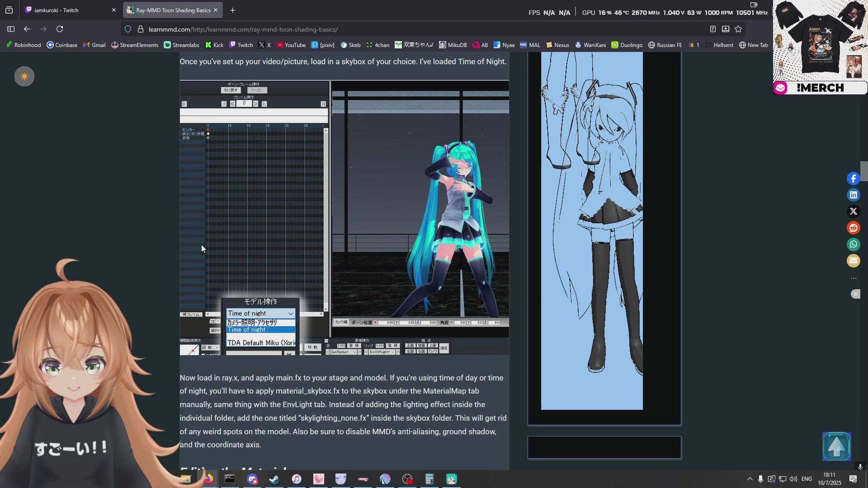Open the tab list dropdown at top left

click(9, 10)
